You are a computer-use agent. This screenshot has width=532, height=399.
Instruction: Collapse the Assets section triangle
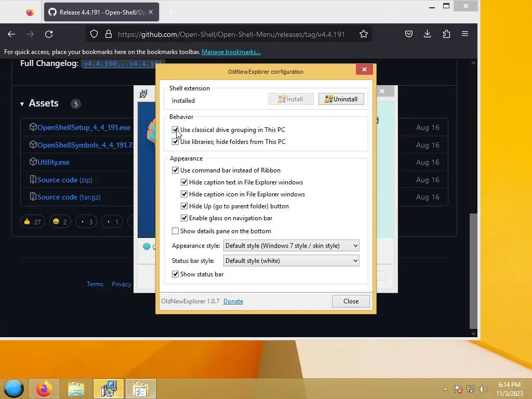point(22,104)
